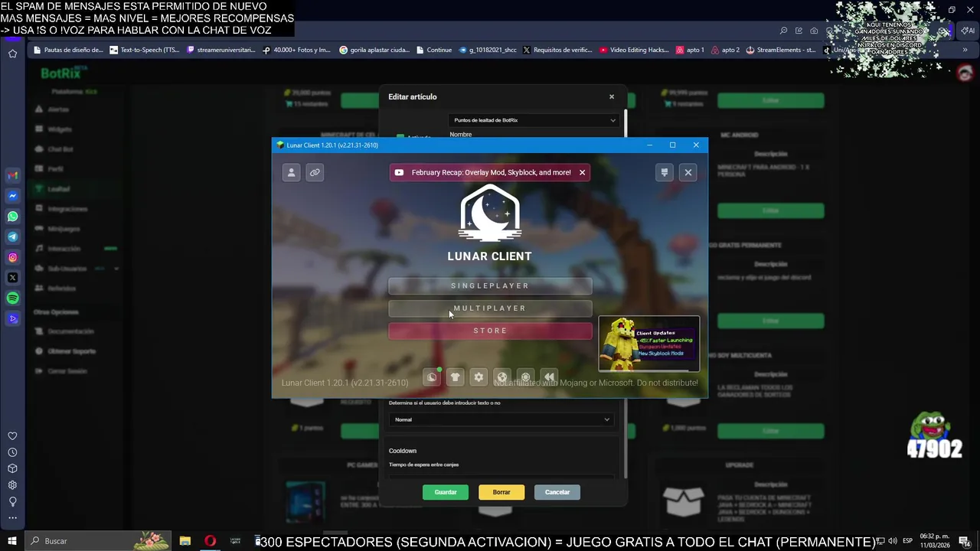Open the 40.000+ Fotos y Im... bookmark
The width and height of the screenshot is (980, 551).
pyautogui.click(x=296, y=50)
